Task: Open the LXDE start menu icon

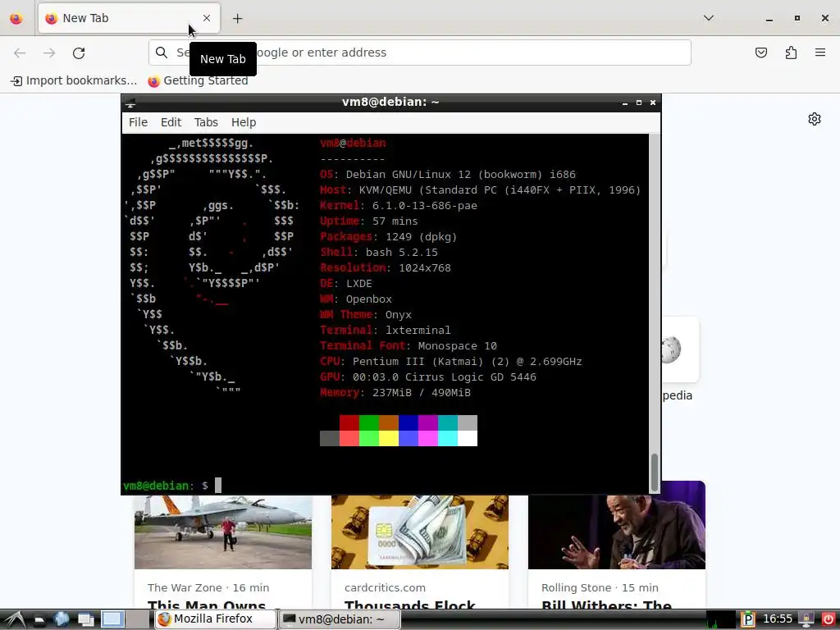Action: (x=14, y=619)
